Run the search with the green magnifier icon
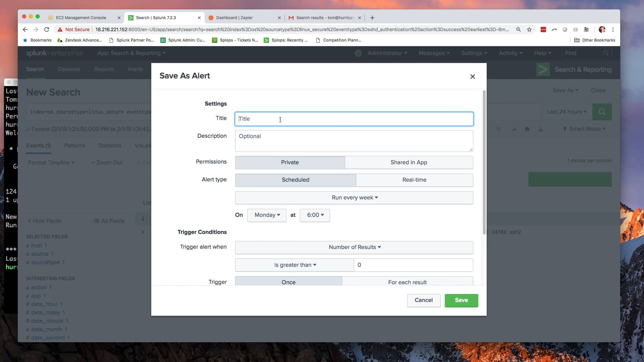This screenshot has height=362, width=644. click(602, 112)
